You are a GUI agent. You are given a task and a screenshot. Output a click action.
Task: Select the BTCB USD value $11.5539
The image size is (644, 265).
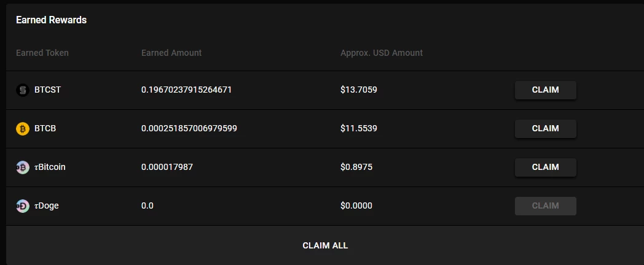[x=358, y=128]
